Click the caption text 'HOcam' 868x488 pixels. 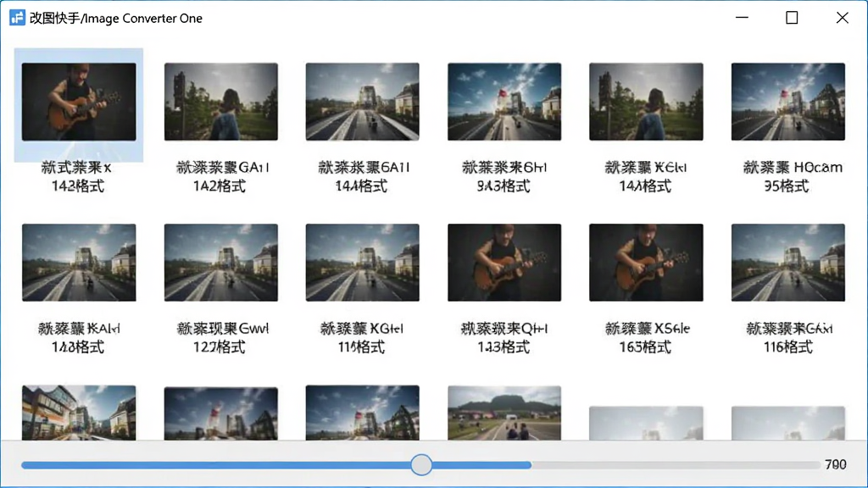pyautogui.click(x=818, y=167)
